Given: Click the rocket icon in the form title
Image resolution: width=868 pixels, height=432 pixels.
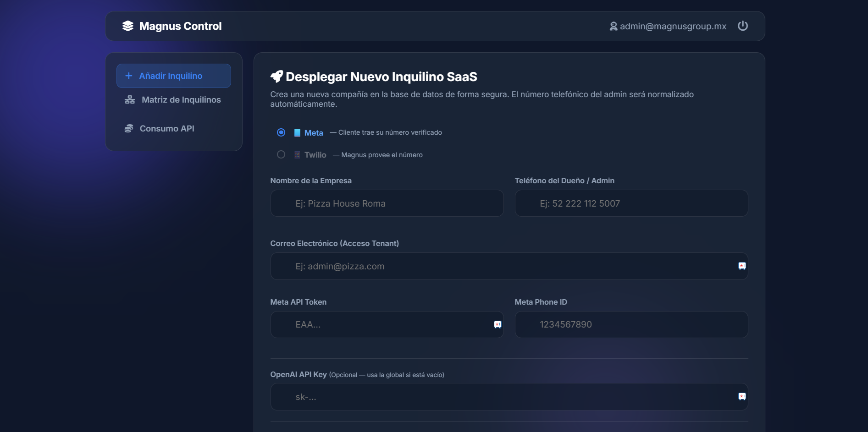Looking at the screenshot, I should pyautogui.click(x=276, y=76).
